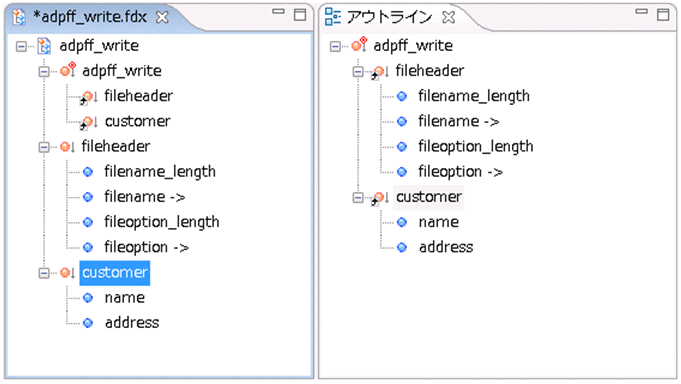Screen dimensions: 681x384
Task: Minimize the editor panel
Action: 278,12
